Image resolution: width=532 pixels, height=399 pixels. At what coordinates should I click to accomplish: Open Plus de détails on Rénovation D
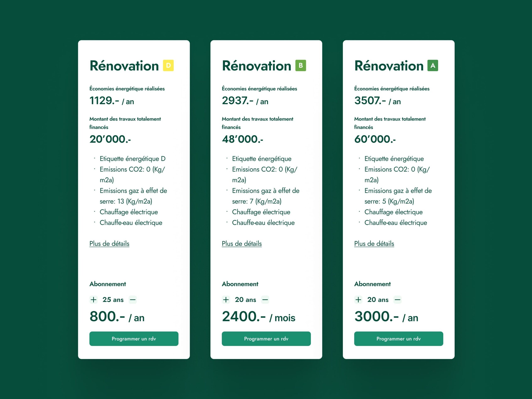pyautogui.click(x=110, y=244)
